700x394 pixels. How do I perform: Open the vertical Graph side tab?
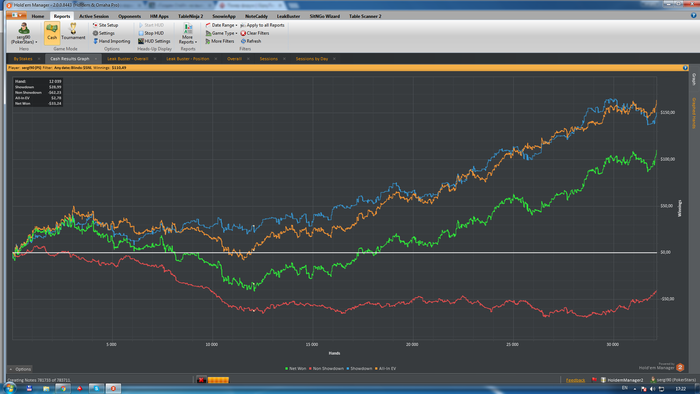pos(694,79)
